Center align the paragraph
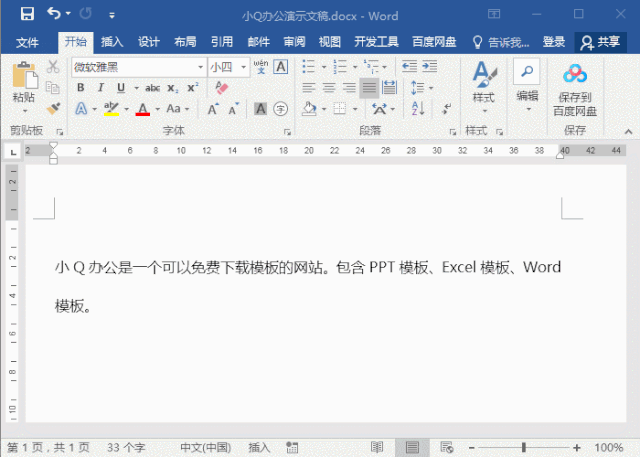 [329, 88]
